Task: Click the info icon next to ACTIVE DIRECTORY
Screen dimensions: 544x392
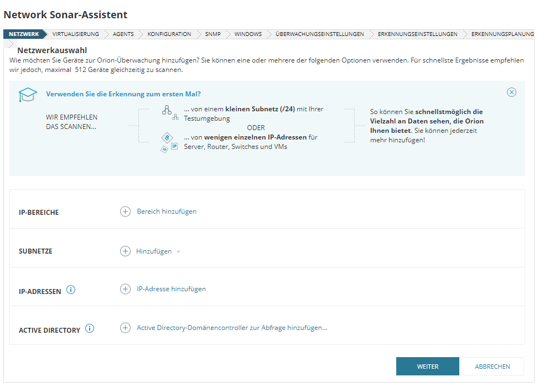Action: click(x=90, y=329)
